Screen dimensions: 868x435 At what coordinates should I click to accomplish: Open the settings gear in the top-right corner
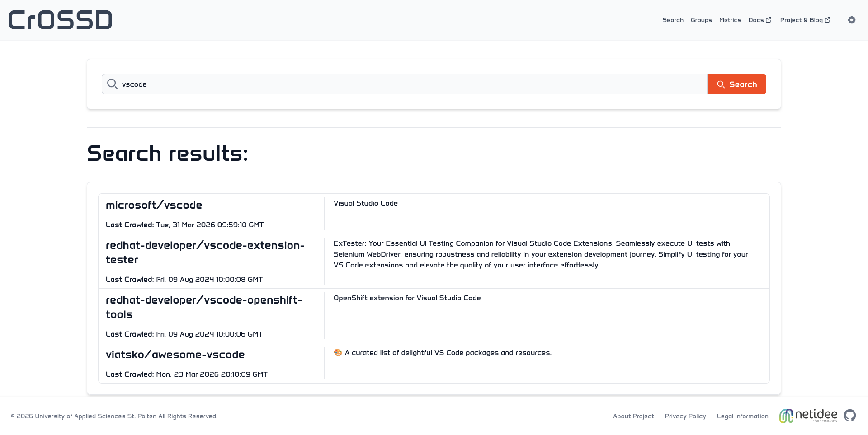(x=852, y=20)
